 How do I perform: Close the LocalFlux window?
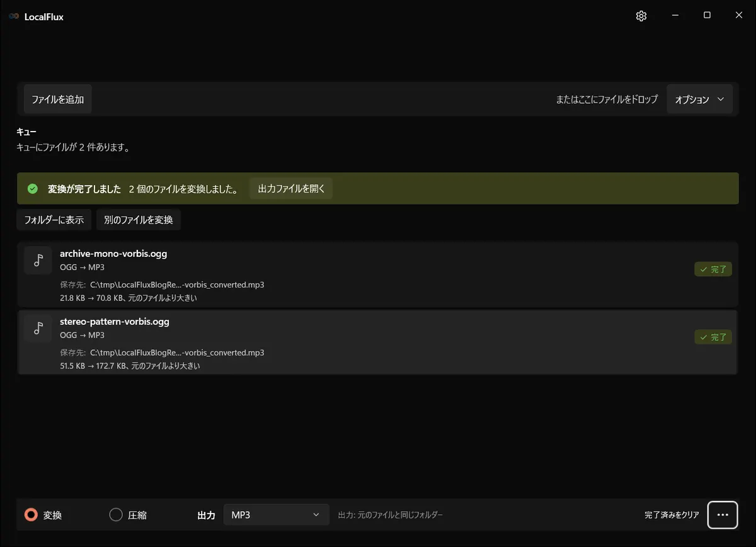739,16
